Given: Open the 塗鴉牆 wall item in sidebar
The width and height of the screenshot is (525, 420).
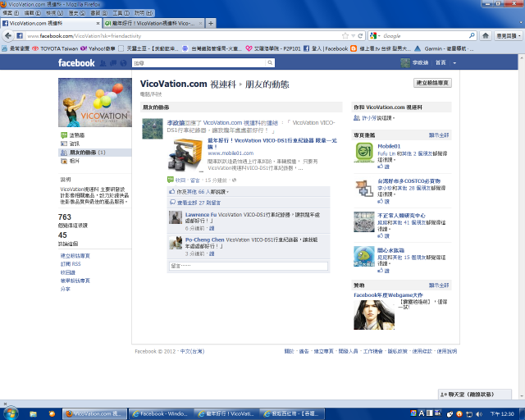Looking at the screenshot, I should [77, 135].
